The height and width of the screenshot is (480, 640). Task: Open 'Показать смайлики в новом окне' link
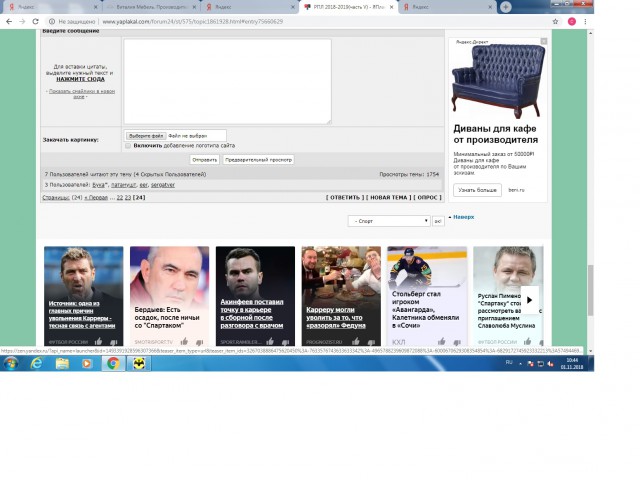click(81, 94)
